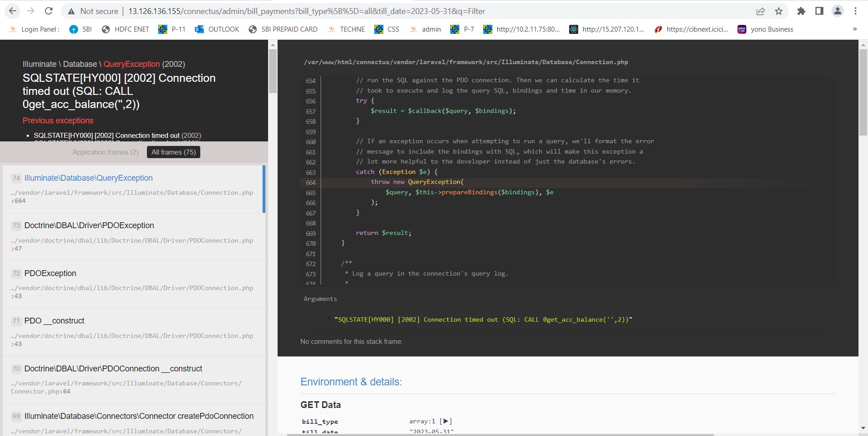
Task: Open the http://15.207.120.1 bookmark
Action: [607, 29]
